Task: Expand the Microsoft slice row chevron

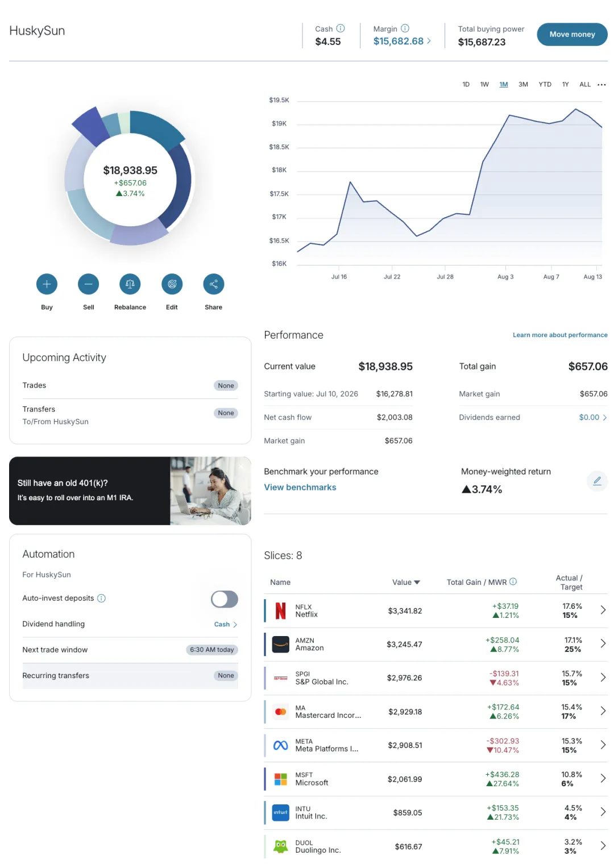Action: (603, 778)
